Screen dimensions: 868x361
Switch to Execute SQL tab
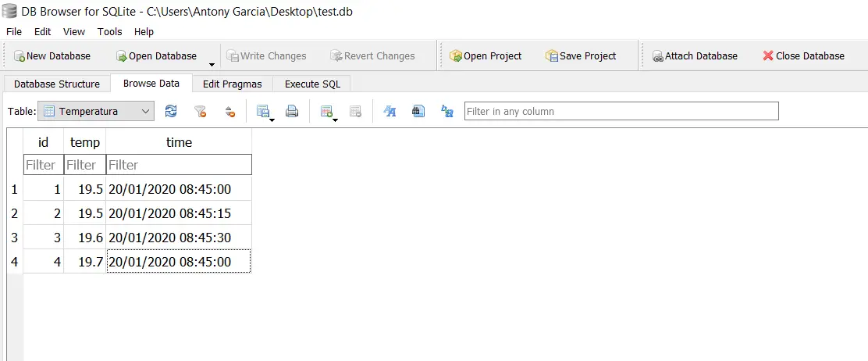312,84
